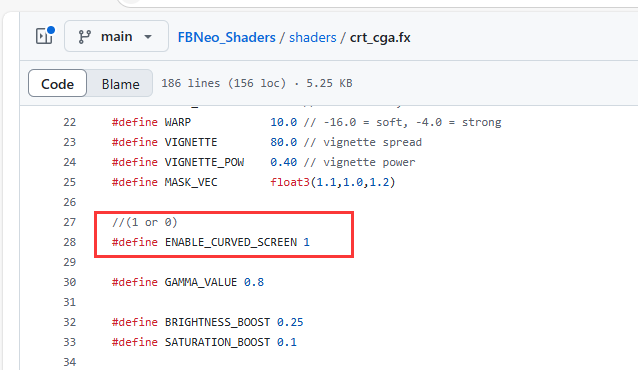Select line number 33
Image resolution: width=638 pixels, height=370 pixels.
(70, 342)
